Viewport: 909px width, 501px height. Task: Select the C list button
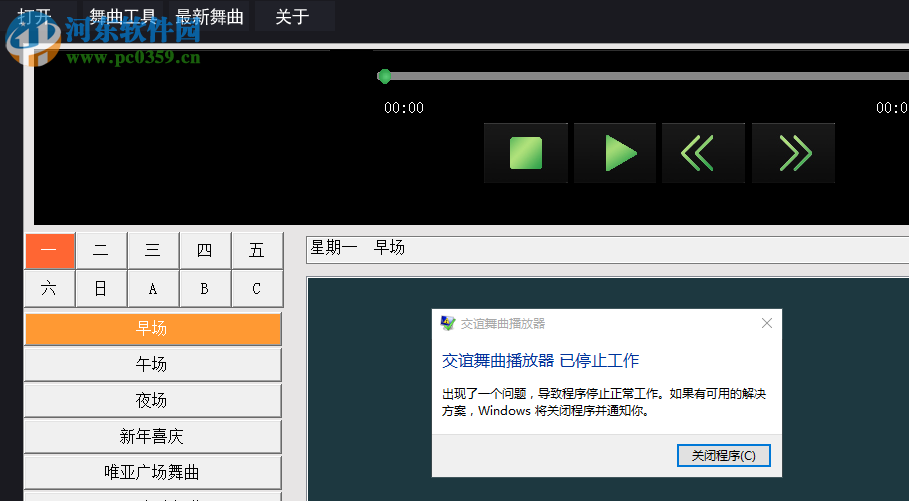(x=257, y=289)
